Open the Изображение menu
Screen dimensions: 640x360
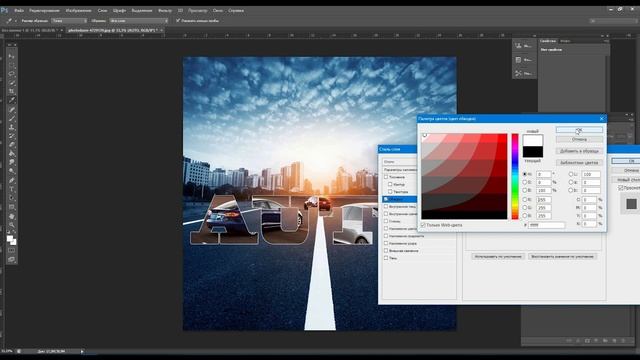(78, 11)
